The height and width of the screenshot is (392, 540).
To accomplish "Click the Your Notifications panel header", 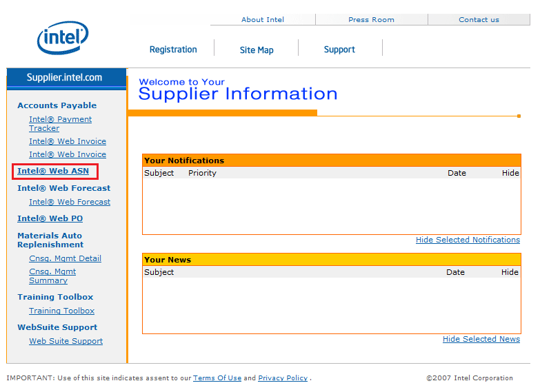I will click(x=332, y=161).
